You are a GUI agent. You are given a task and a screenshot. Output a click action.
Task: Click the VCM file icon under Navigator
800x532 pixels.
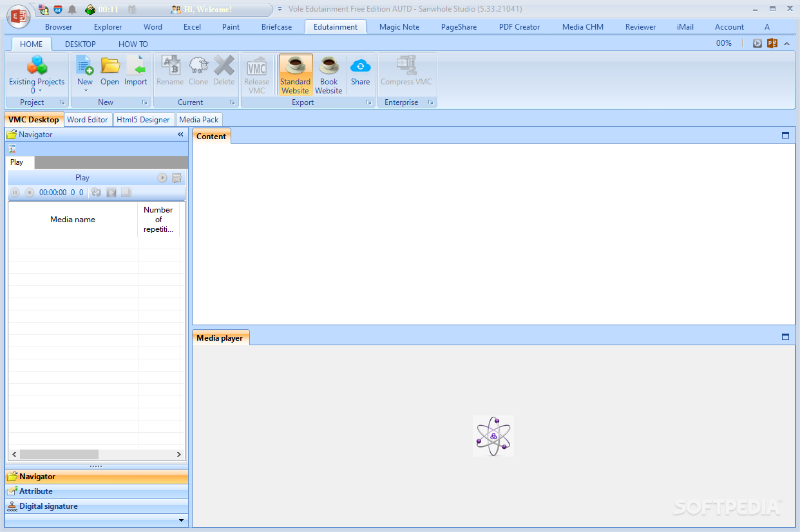click(x=12, y=148)
